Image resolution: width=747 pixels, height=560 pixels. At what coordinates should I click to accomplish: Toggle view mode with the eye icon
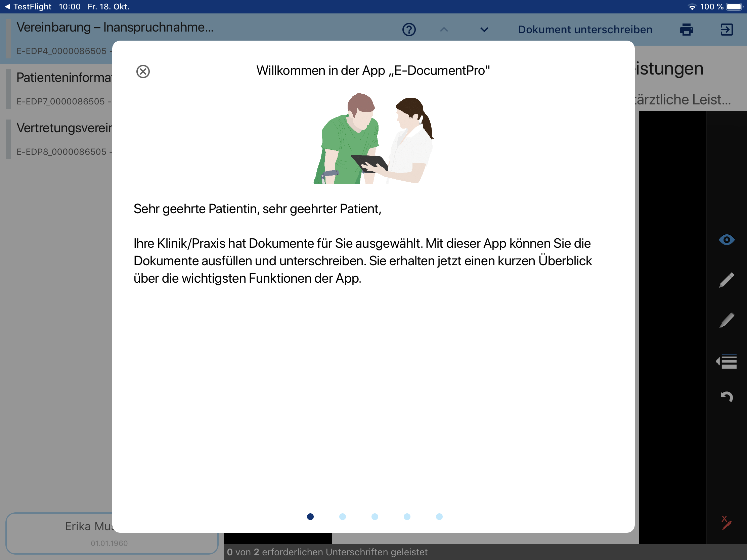tap(727, 240)
